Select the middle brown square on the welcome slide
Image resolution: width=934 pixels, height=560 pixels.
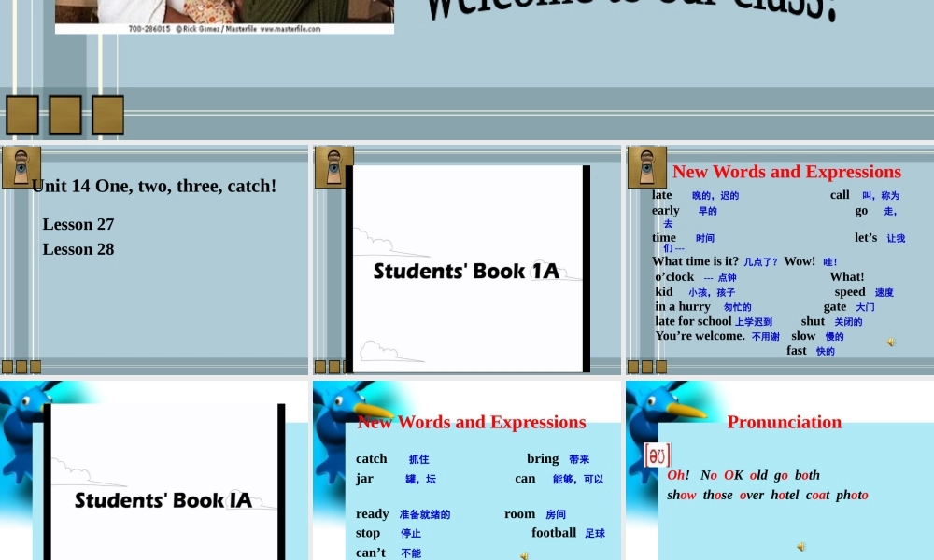coord(65,116)
